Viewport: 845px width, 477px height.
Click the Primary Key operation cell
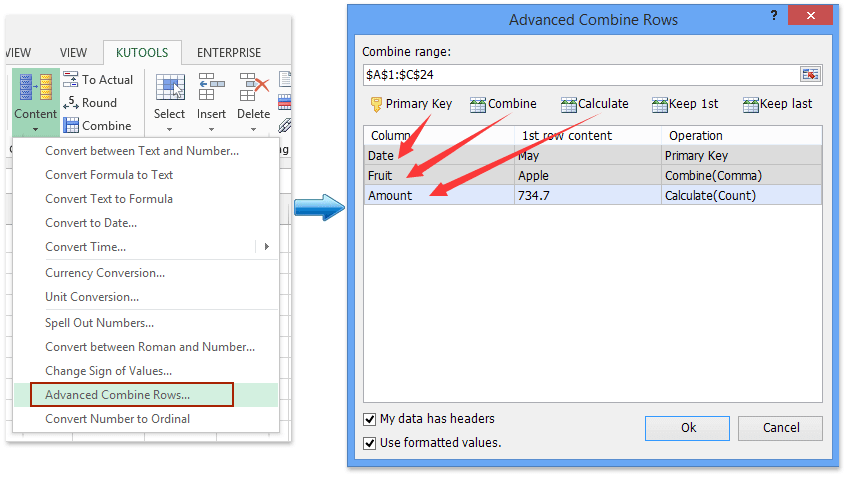(742, 155)
